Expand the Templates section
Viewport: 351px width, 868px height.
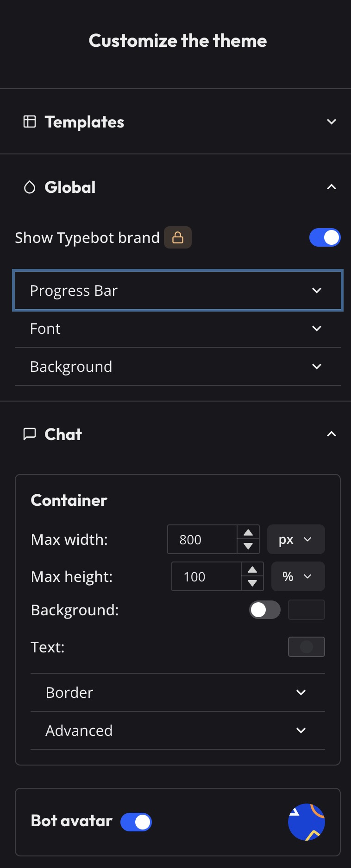(178, 121)
